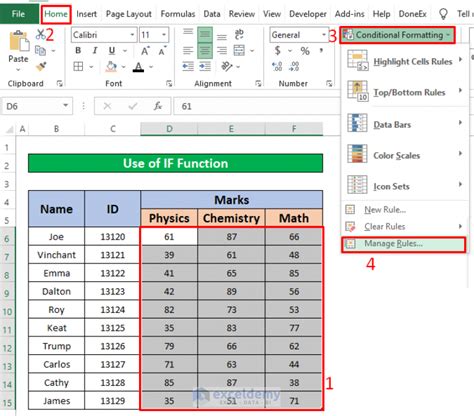Open the Conditional Formatting dropdown
474x416 pixels.
tap(397, 35)
